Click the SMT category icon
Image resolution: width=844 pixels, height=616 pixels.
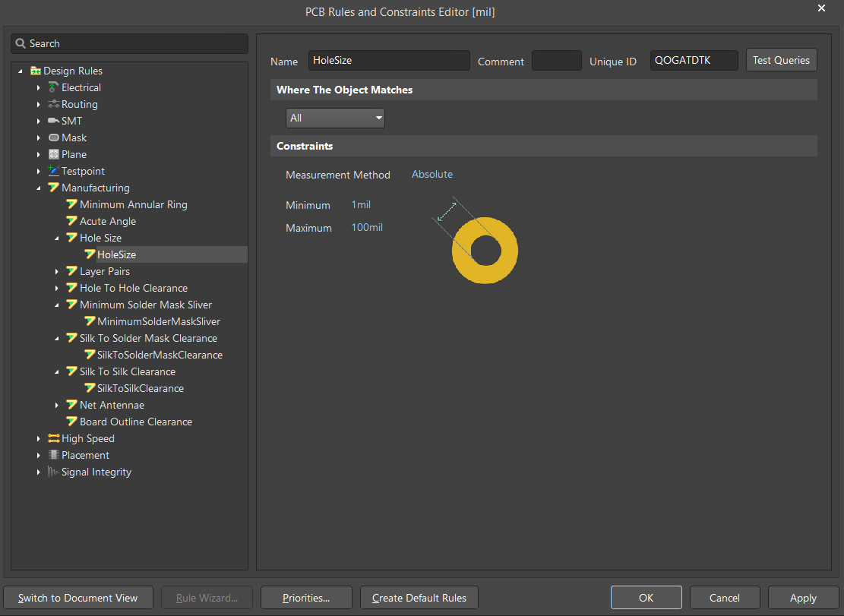[x=53, y=121]
